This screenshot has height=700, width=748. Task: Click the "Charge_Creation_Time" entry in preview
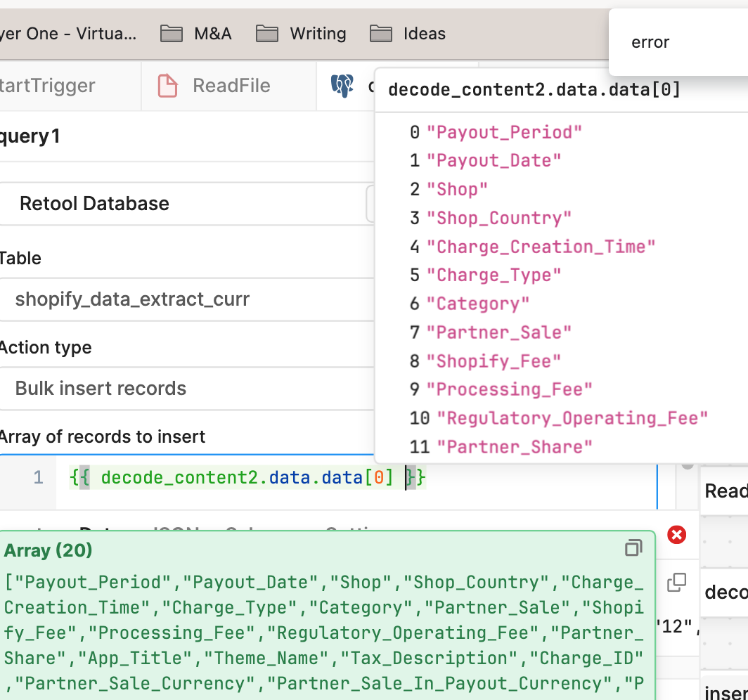[x=541, y=247]
